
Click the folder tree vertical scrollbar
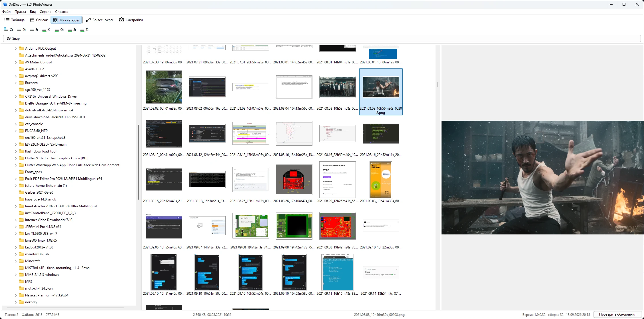click(x=139, y=162)
